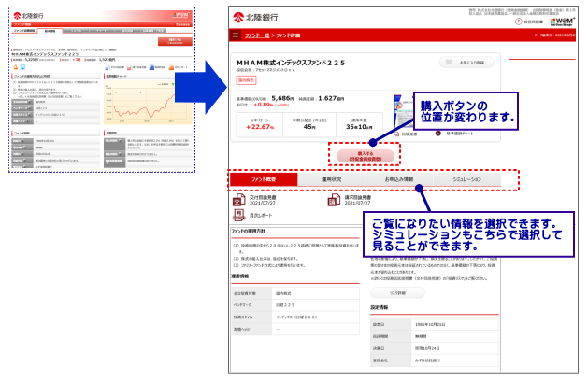588x381 pixels.
Task: Select the white active tab in old page
Action: tap(50, 31)
